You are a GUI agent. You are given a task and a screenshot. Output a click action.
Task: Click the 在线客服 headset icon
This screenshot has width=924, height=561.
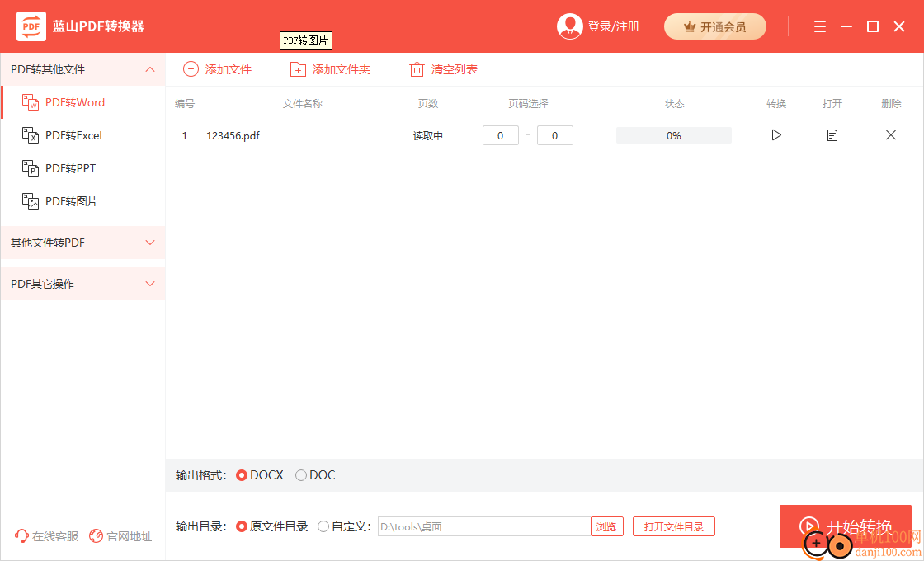tap(21, 536)
